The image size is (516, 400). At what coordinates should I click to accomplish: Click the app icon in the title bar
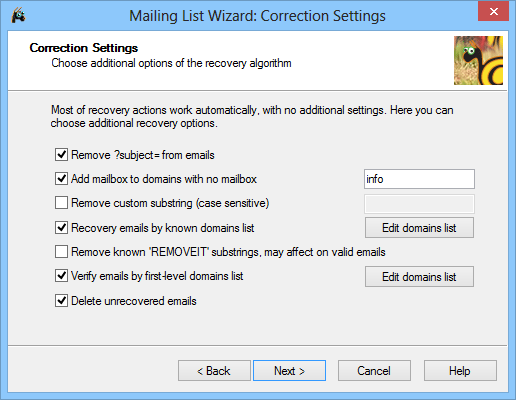[x=18, y=15]
